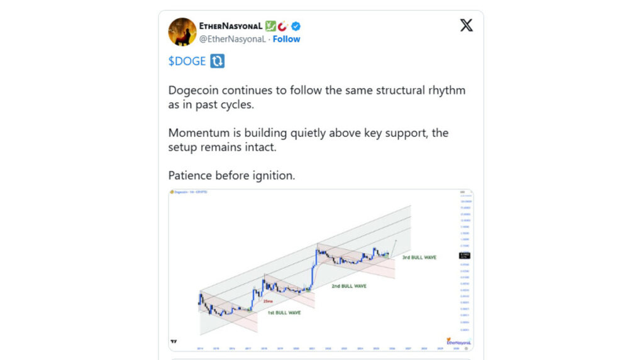The height and width of the screenshot is (360, 644).
Task: Click the blue repeat-arrows emoji after $DOGE
Action: [218, 62]
